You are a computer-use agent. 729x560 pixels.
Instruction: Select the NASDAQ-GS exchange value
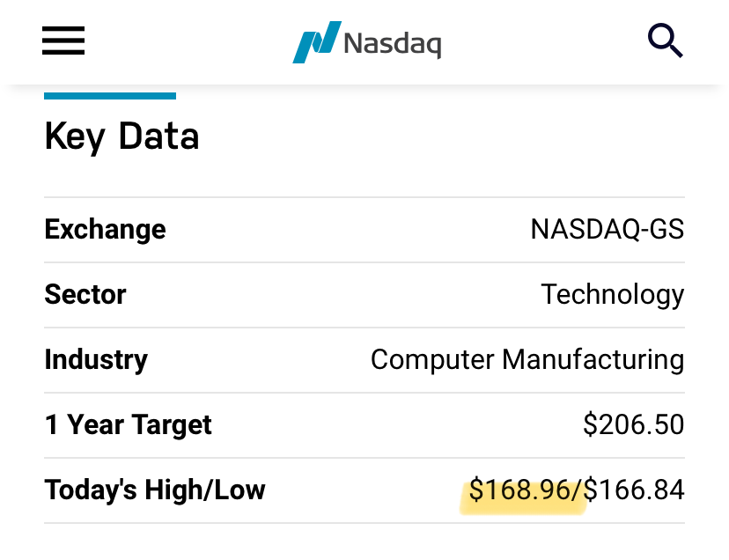(607, 229)
